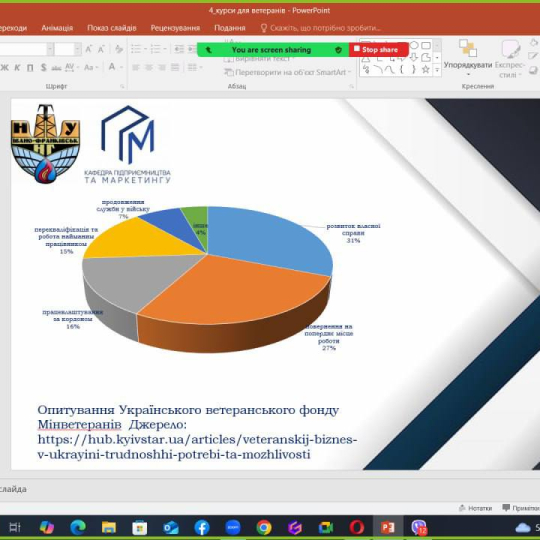Center the paragraph text
Screen dimensions: 540x540
[x=149, y=68]
